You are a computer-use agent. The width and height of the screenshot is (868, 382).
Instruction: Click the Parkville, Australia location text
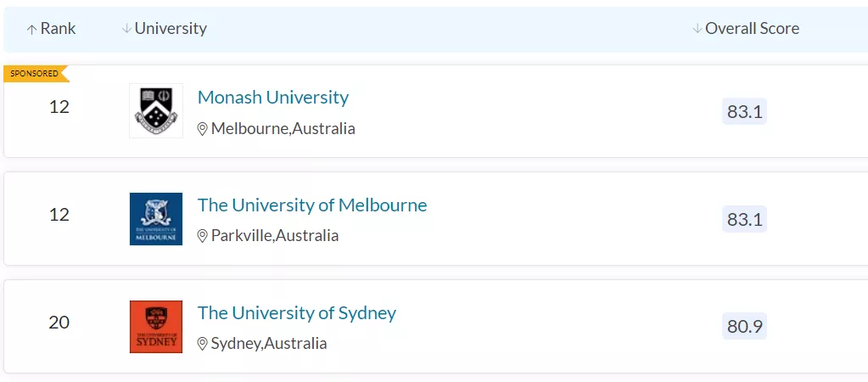click(275, 236)
